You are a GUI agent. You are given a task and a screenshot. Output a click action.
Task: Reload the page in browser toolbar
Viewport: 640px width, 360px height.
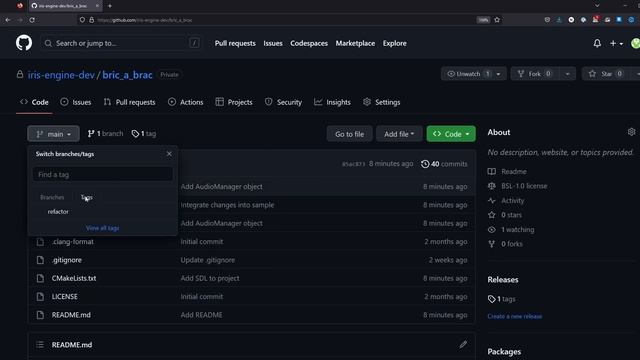(32, 20)
